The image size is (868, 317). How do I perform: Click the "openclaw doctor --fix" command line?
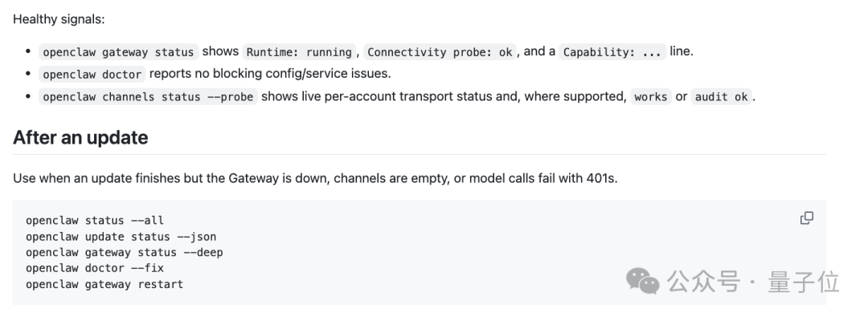(x=95, y=268)
